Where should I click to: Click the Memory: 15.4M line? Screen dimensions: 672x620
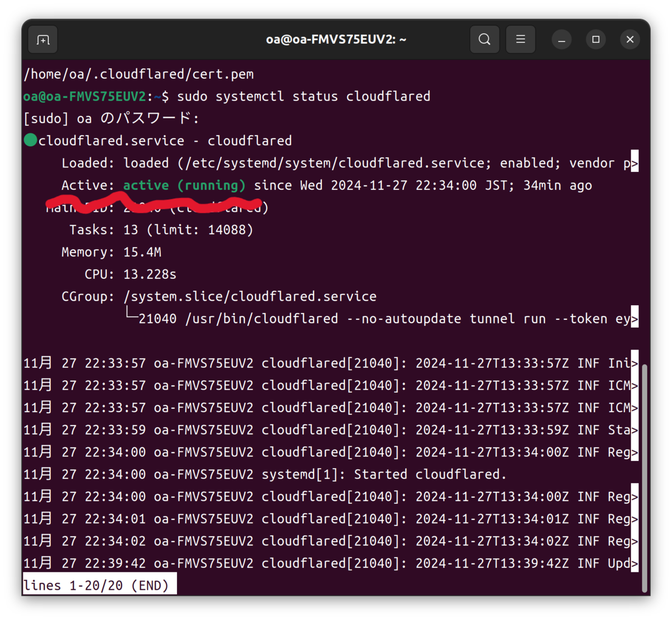coord(111,252)
